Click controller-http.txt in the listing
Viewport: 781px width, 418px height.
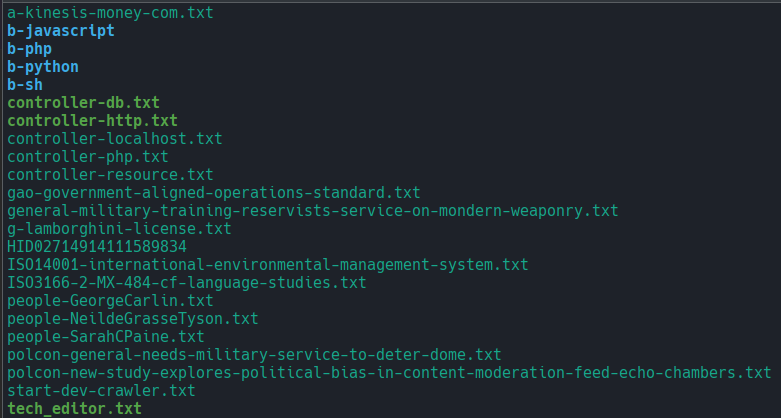point(92,121)
